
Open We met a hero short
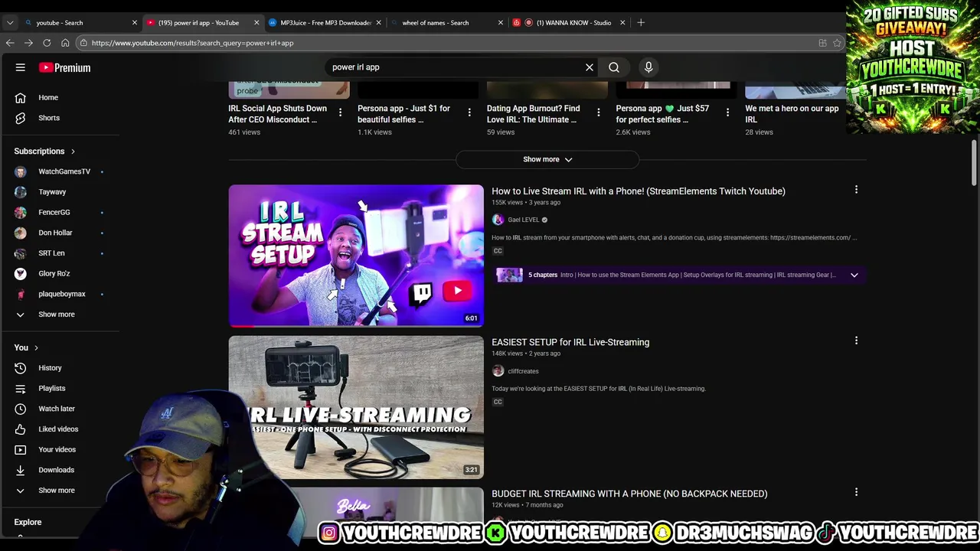tap(792, 114)
